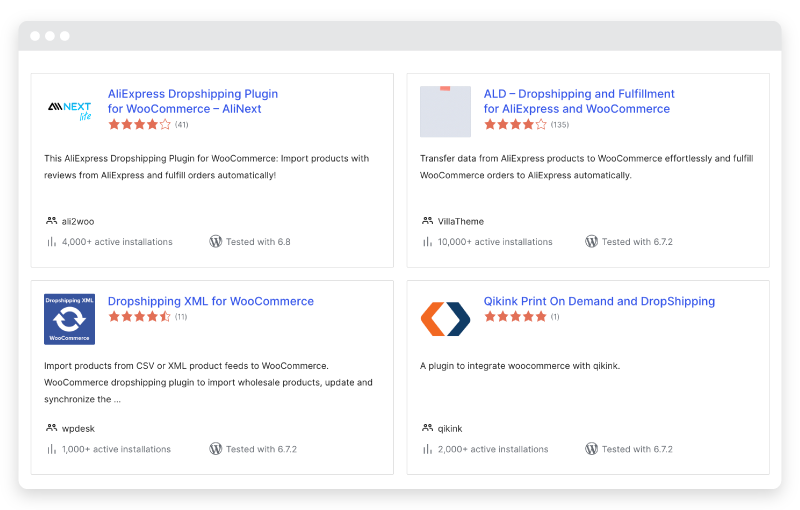Click the author icon next to ali2woo

coord(52,221)
